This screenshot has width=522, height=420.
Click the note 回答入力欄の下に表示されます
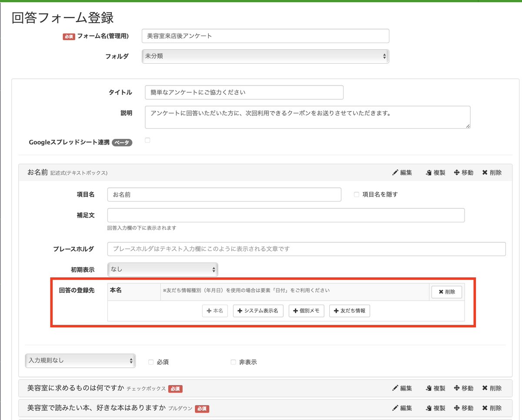pyautogui.click(x=142, y=228)
